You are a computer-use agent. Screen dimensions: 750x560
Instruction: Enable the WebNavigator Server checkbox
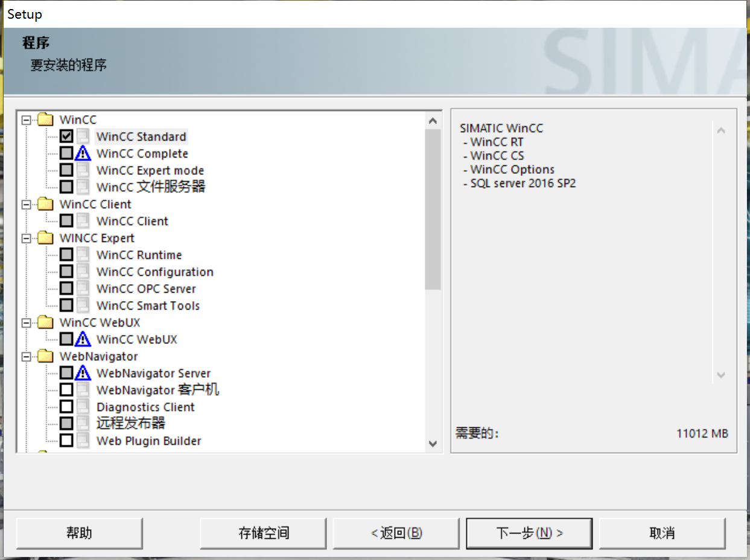[x=66, y=373]
